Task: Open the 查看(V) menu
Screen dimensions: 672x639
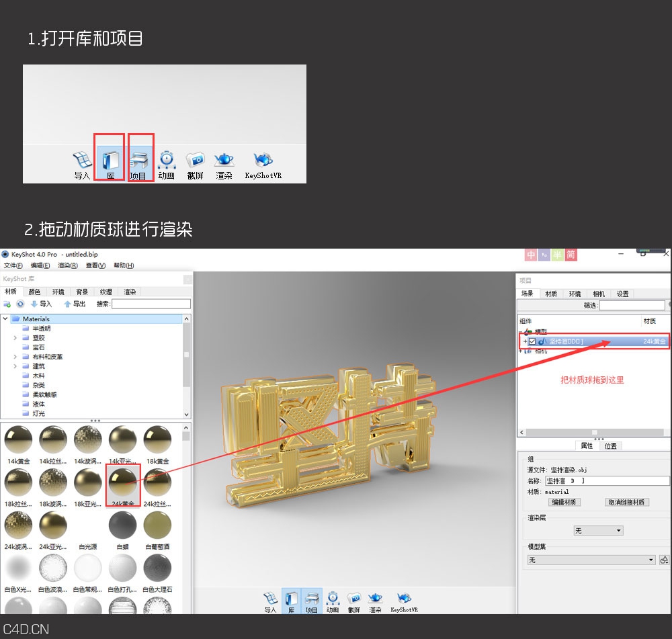Action: tap(95, 265)
